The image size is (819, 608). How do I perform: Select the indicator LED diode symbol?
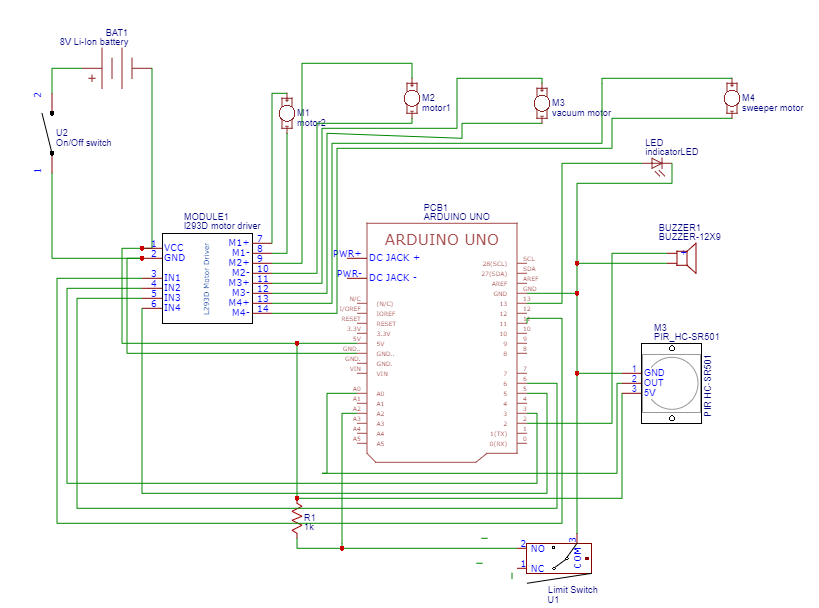tap(658, 166)
